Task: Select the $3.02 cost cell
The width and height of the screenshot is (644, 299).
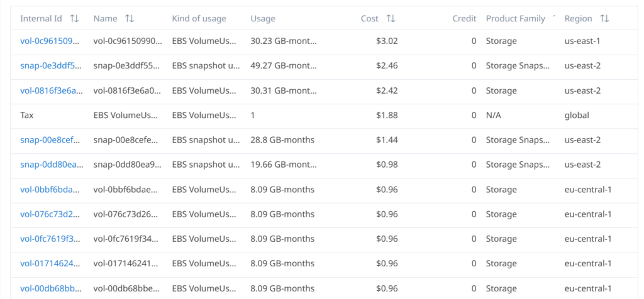Action: (387, 41)
